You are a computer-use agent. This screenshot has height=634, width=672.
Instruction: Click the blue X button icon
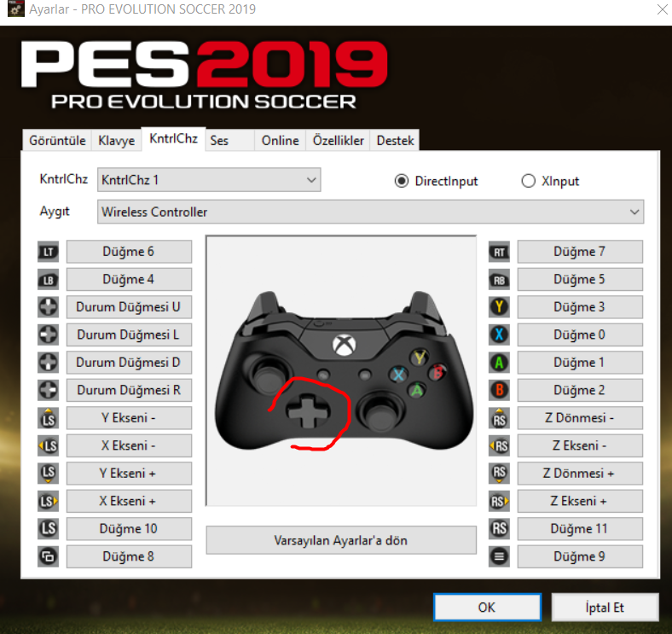(x=499, y=335)
